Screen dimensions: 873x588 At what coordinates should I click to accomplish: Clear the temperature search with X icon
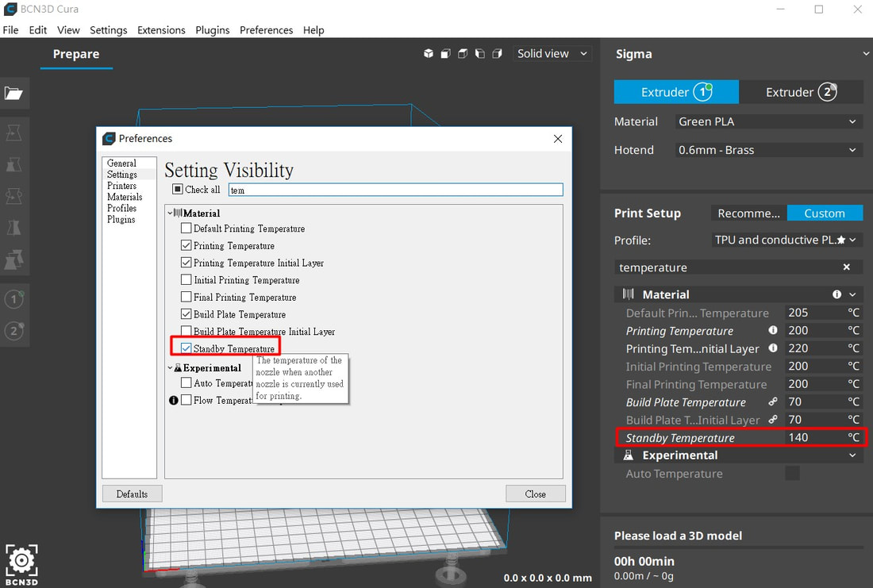[847, 267]
